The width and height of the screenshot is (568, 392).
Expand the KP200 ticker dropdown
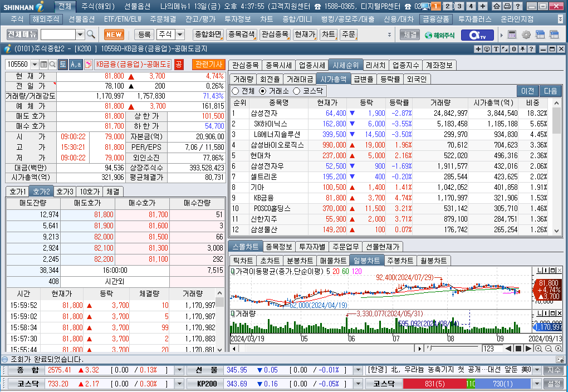(358, 384)
